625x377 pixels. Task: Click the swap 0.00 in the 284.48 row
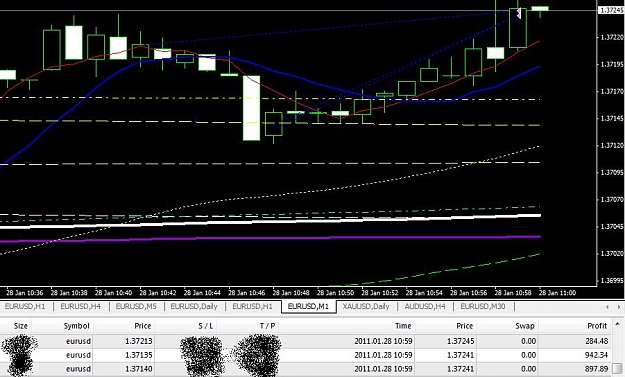[x=528, y=341]
